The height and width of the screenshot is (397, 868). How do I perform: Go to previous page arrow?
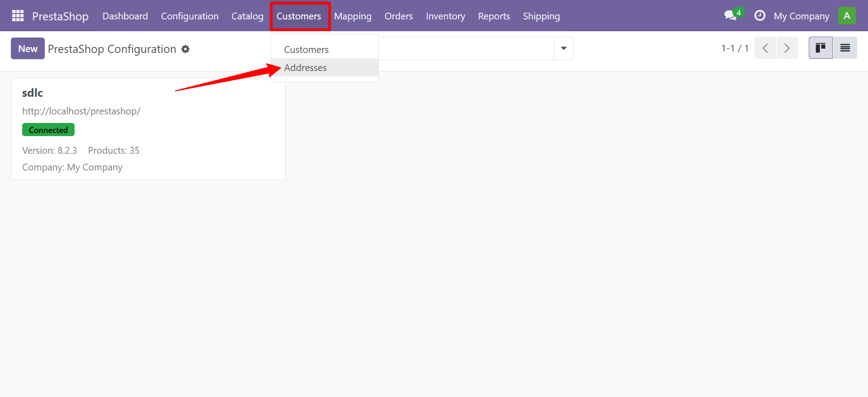[x=765, y=48]
